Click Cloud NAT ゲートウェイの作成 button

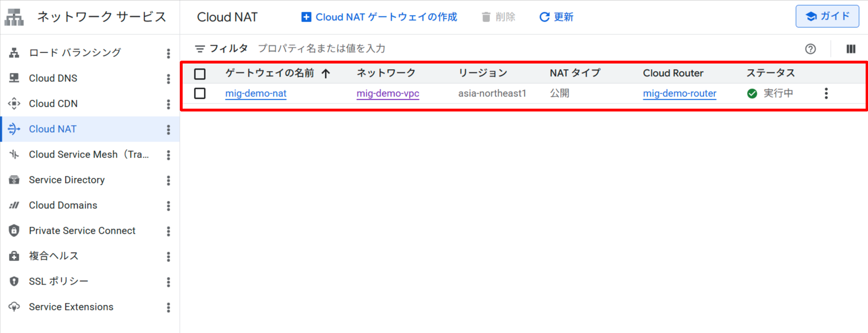(379, 17)
